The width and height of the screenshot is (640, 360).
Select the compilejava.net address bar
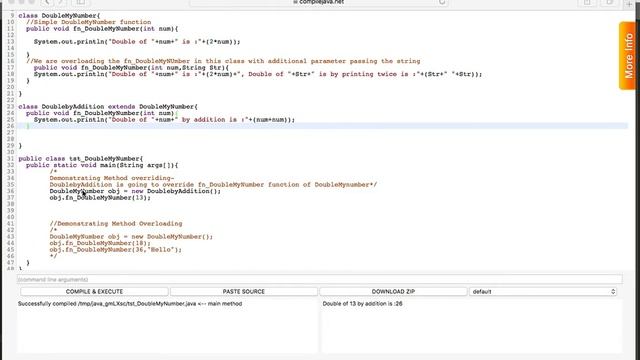click(319, 2)
